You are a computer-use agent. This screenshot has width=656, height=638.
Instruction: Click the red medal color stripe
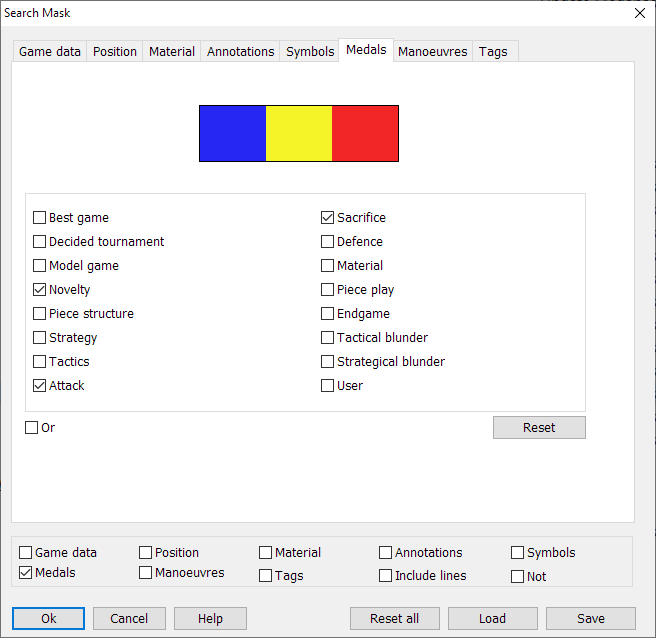point(365,133)
